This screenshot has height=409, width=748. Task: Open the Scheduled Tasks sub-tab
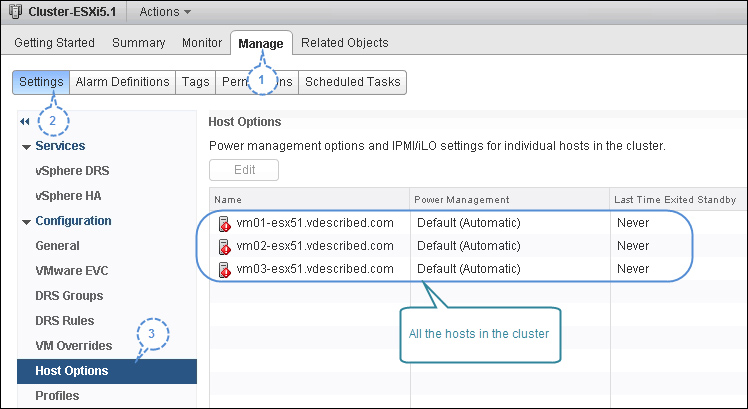click(353, 82)
